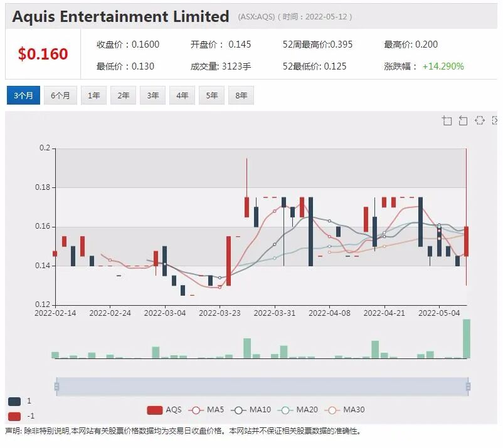
Task: Click the 52周最高价 0.395 value
Action: pos(317,44)
